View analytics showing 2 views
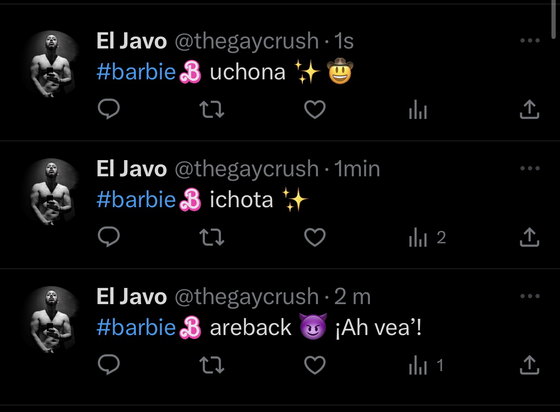The width and height of the screenshot is (560, 412). [x=427, y=237]
